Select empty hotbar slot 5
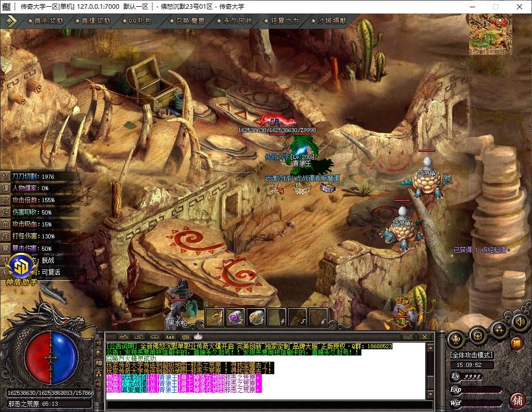Image resolution: width=532 pixels, height=412 pixels. (298, 317)
